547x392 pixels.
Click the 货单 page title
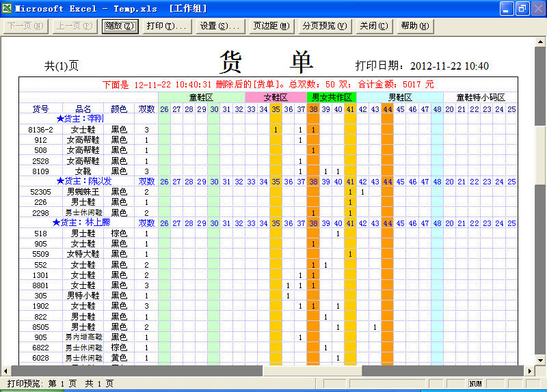coord(267,62)
